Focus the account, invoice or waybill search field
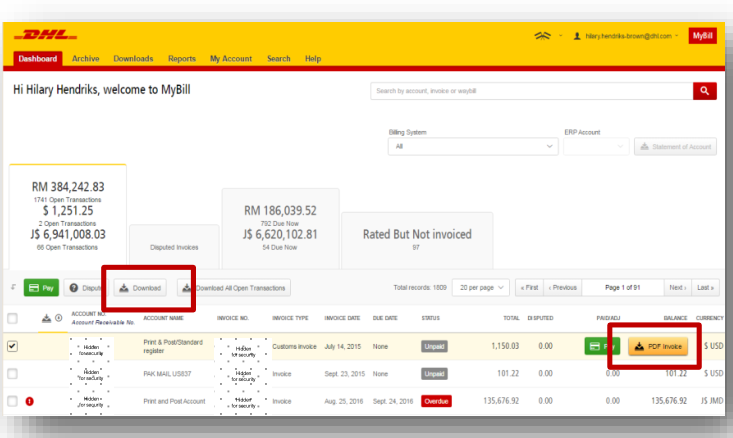 [x=532, y=91]
